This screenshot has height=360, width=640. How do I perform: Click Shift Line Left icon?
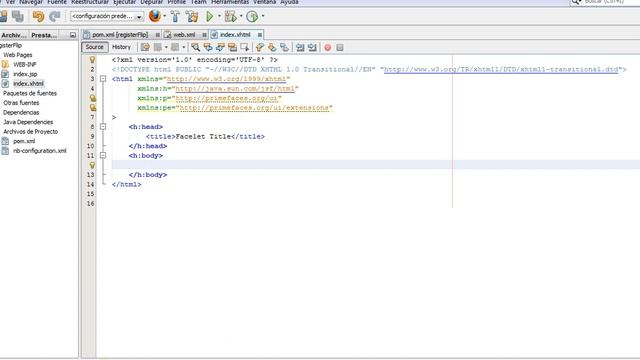click(300, 47)
